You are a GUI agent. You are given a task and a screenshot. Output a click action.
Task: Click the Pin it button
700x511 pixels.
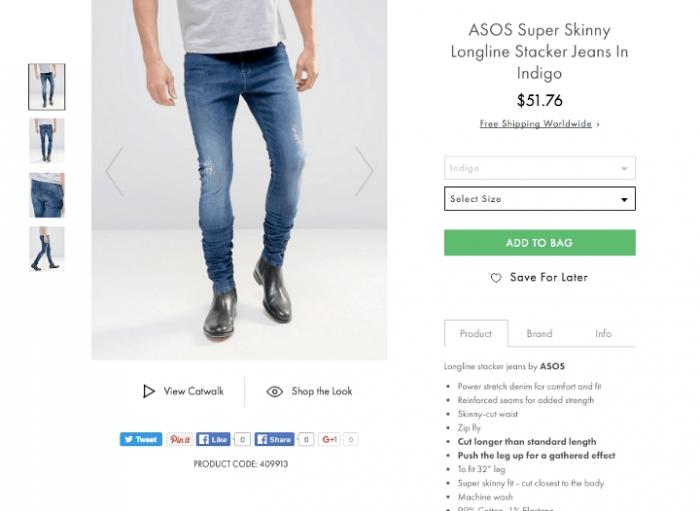click(180, 439)
